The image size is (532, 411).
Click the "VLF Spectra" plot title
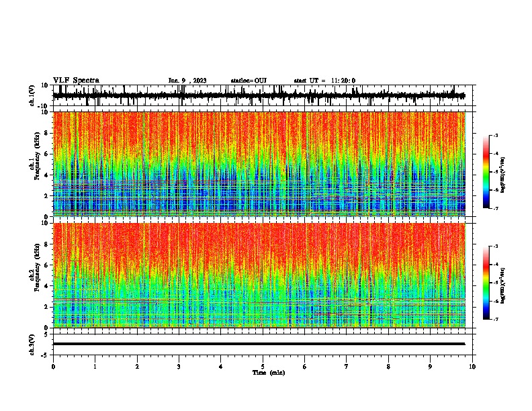click(x=76, y=81)
